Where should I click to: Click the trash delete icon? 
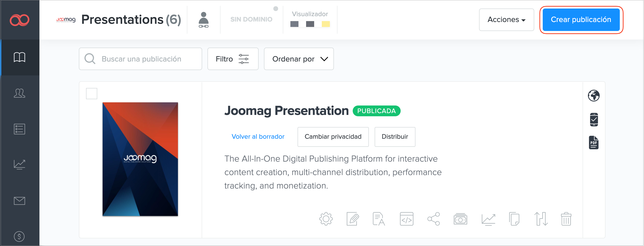[x=566, y=219]
